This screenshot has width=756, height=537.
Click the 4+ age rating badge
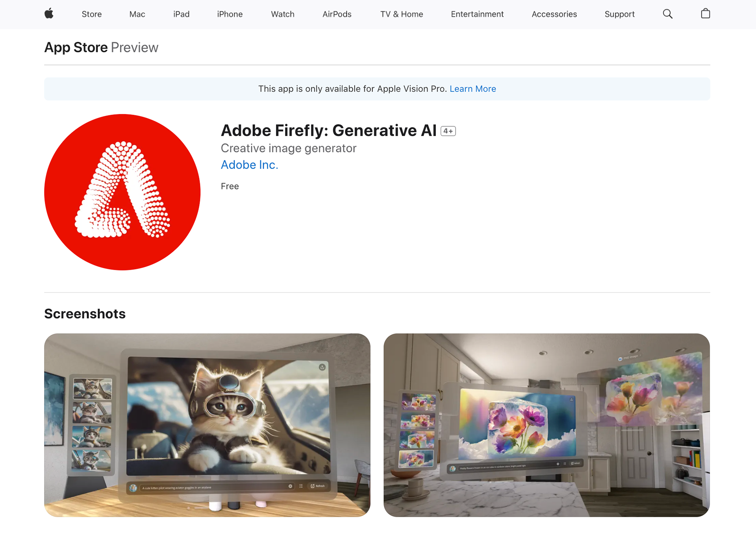tap(448, 131)
